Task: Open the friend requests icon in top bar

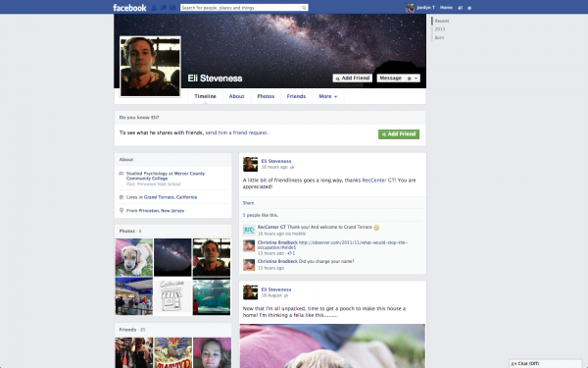Action: (154, 8)
